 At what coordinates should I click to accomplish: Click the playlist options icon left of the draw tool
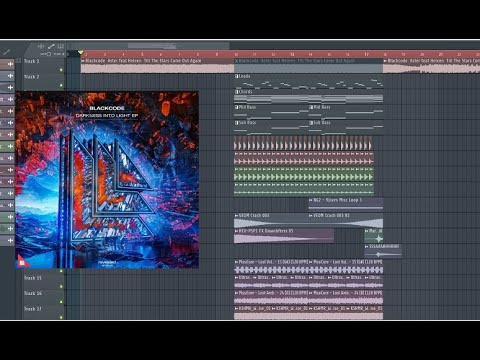coord(41,46)
